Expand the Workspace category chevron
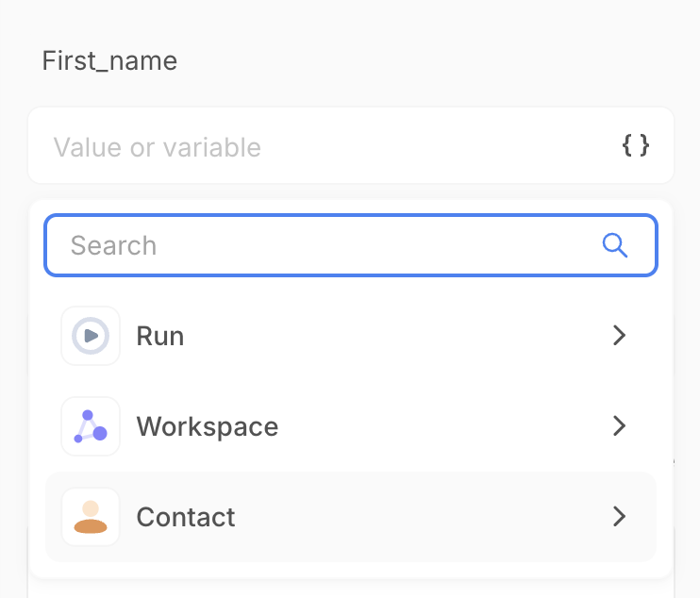The height and width of the screenshot is (598, 700). coord(619,426)
